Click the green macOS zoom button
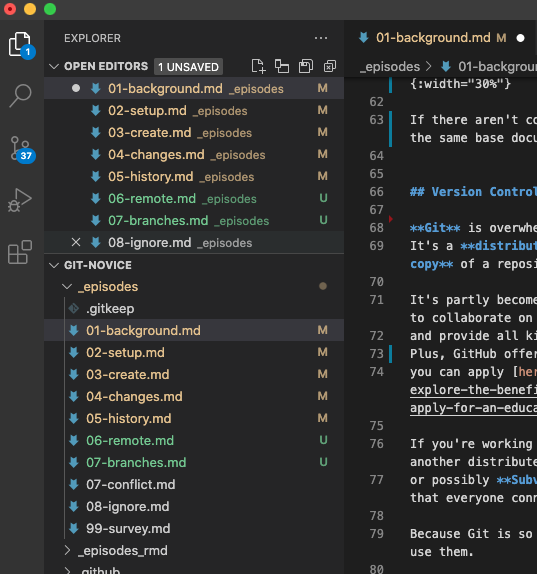This screenshot has width=537, height=574. pyautogui.click(x=50, y=9)
